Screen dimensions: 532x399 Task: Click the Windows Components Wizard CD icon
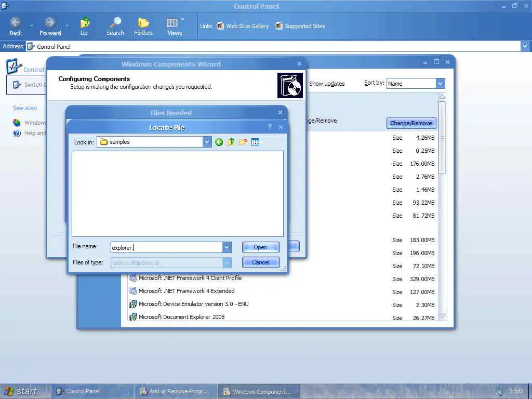click(290, 86)
